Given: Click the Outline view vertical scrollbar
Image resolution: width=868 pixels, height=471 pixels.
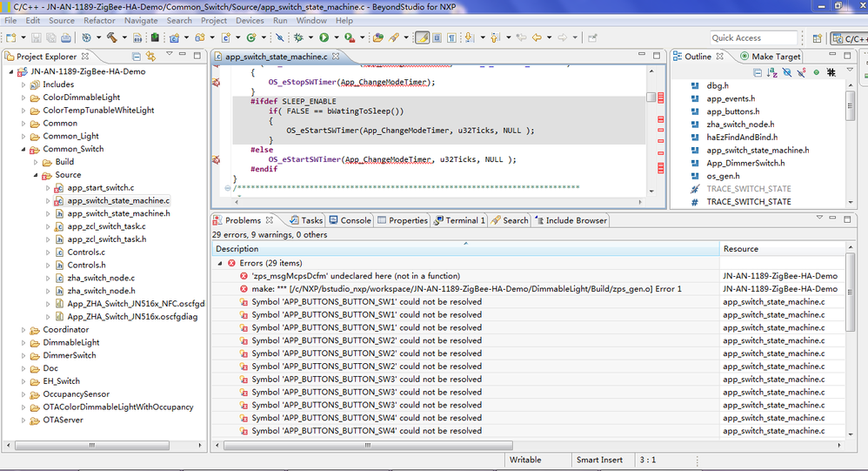Looking at the screenshot, I should (x=851, y=105).
